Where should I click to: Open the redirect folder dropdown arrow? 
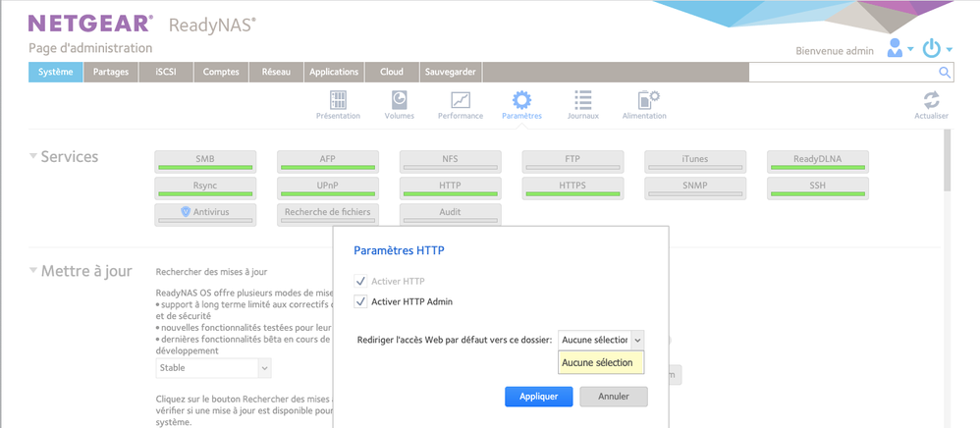[x=637, y=340]
